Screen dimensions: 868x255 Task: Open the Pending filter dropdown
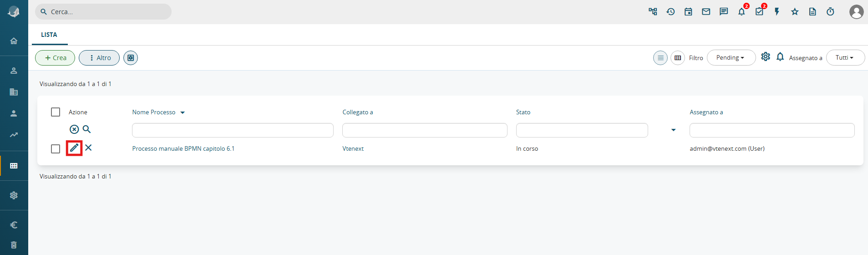tap(731, 58)
